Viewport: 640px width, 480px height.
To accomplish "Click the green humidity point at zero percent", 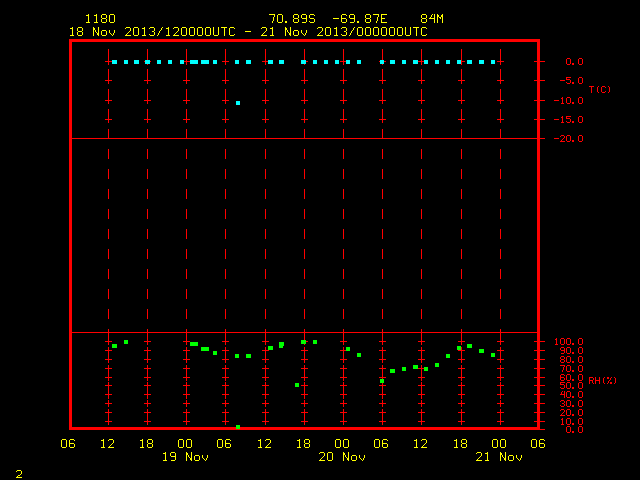I will click(238, 427).
